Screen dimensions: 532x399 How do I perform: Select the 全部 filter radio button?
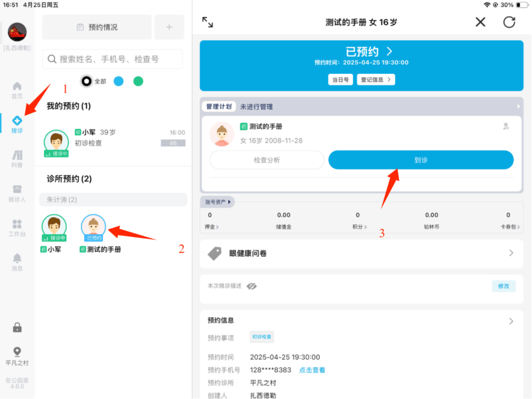(87, 81)
